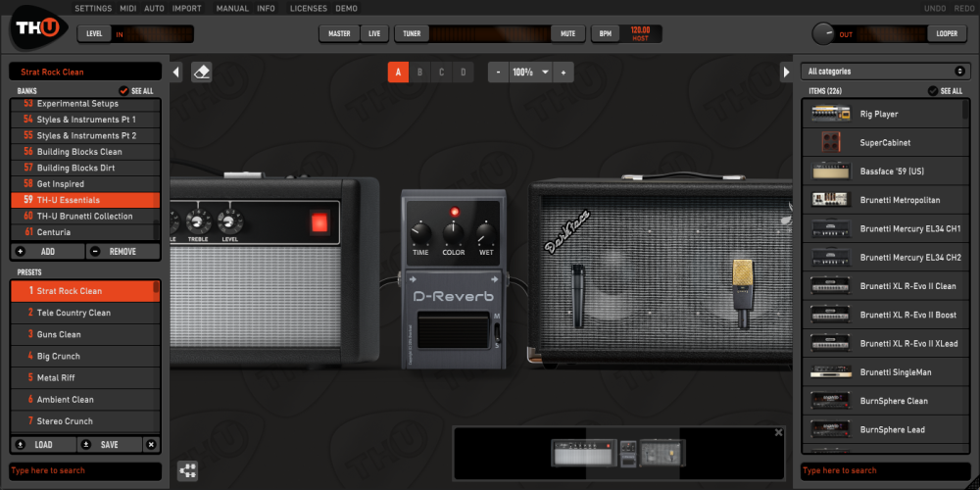Toggle the D-Reverb footswitch

pyautogui.click(x=453, y=331)
